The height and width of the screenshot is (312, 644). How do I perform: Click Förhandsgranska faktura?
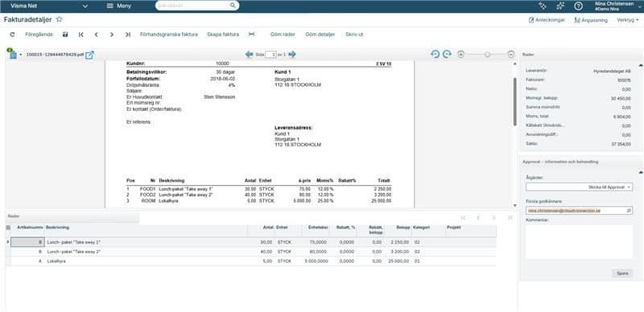coord(169,35)
